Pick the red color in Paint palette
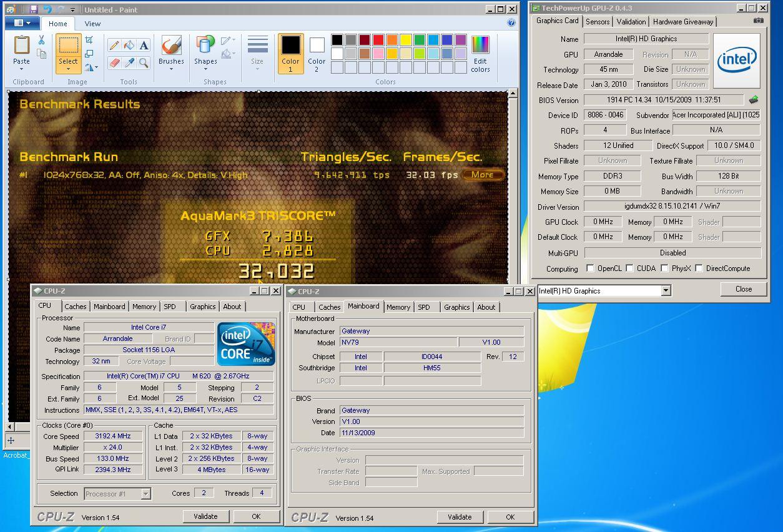The height and width of the screenshot is (532, 783). click(x=378, y=40)
